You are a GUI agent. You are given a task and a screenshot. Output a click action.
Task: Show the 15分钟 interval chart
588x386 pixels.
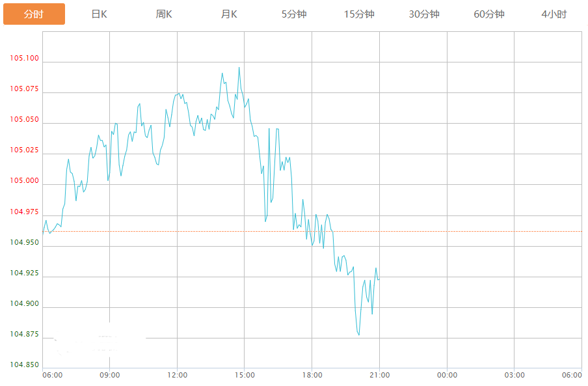(359, 14)
